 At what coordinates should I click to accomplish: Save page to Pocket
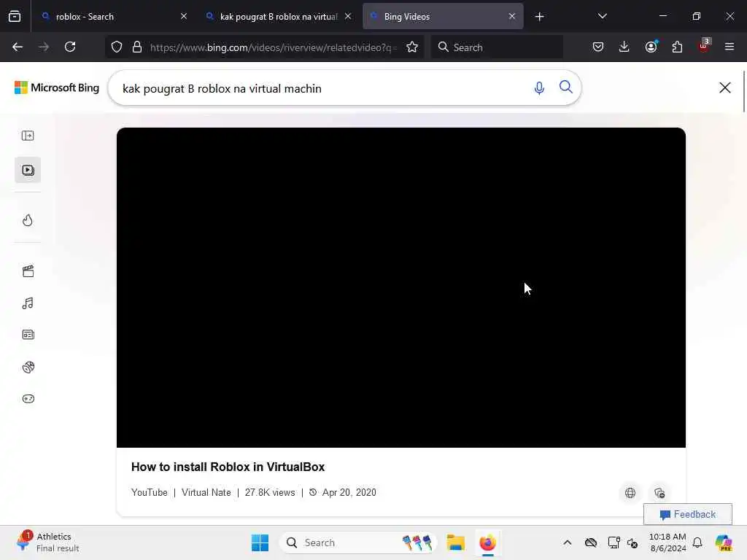pos(598,47)
